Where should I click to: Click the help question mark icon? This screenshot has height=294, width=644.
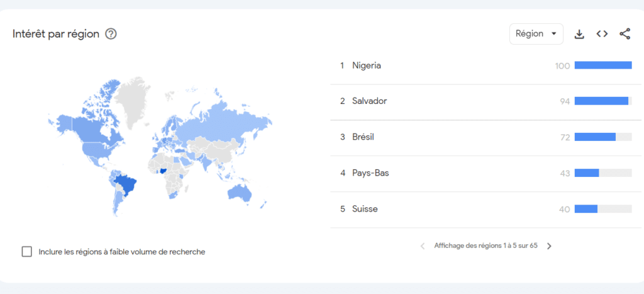(x=111, y=34)
